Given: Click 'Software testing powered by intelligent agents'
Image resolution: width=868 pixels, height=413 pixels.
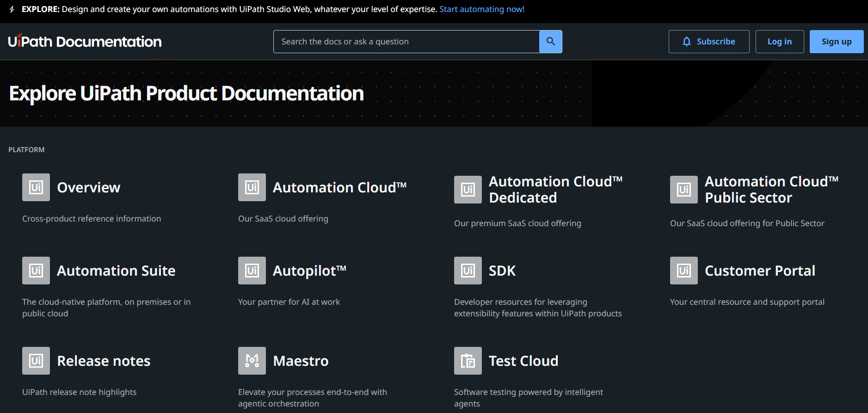Looking at the screenshot, I should pos(529,398).
